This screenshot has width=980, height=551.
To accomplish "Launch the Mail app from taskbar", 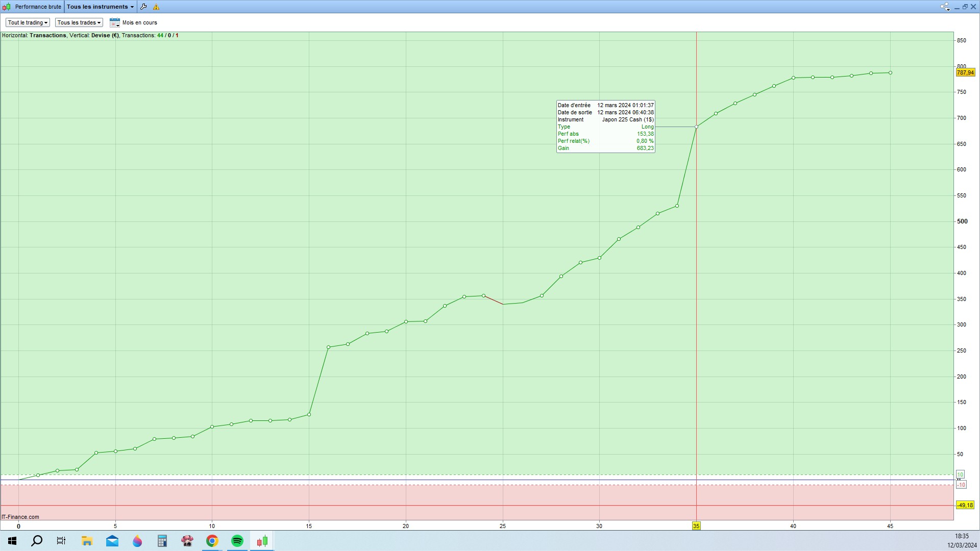I will 112,541.
